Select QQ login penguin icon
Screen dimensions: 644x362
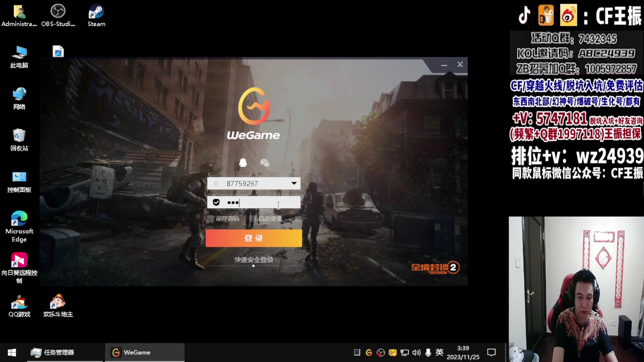click(x=243, y=163)
